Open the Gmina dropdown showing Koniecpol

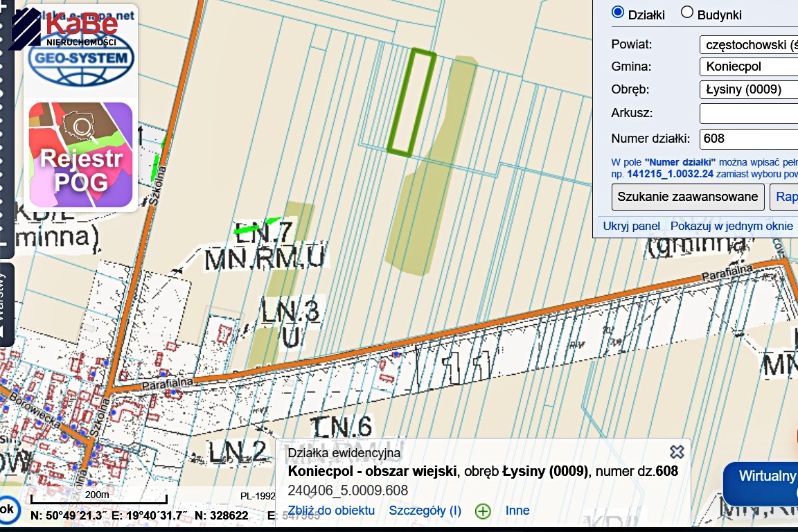click(748, 67)
